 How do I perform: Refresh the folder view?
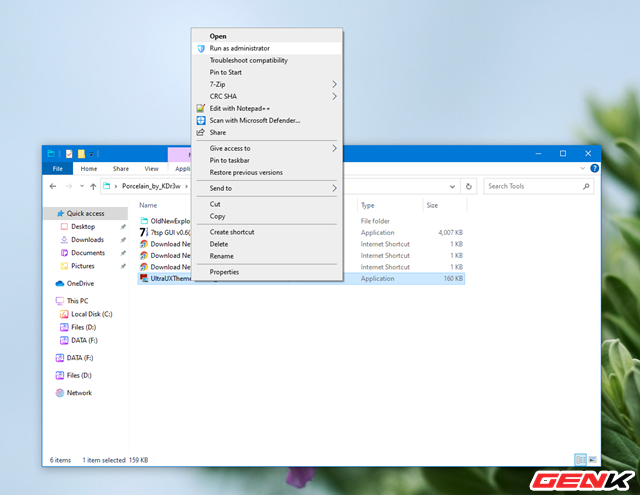click(x=469, y=186)
